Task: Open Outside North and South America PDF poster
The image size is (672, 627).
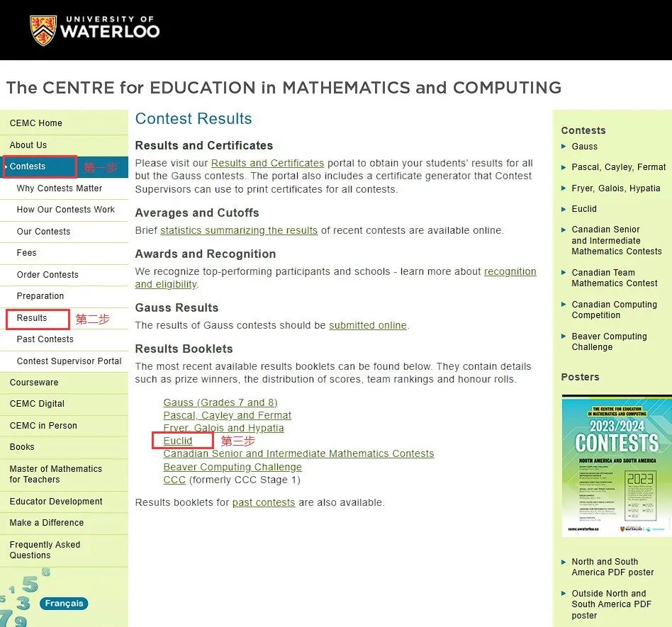Action: (x=611, y=604)
